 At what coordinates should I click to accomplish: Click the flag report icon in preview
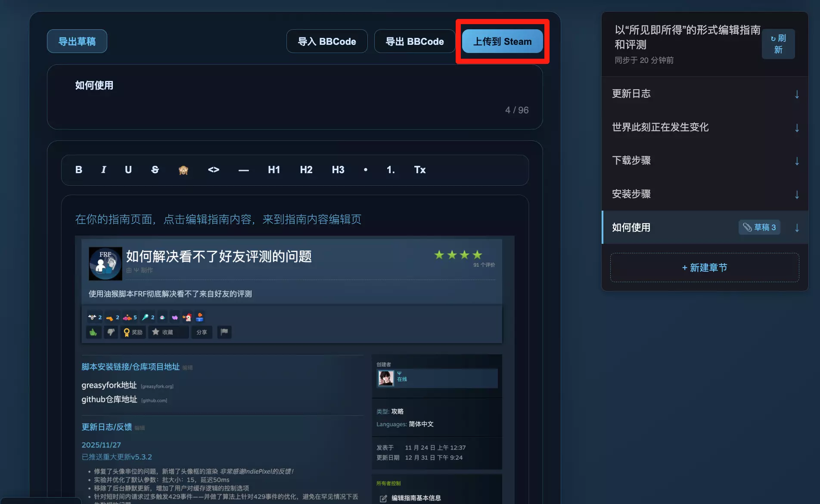(x=224, y=332)
